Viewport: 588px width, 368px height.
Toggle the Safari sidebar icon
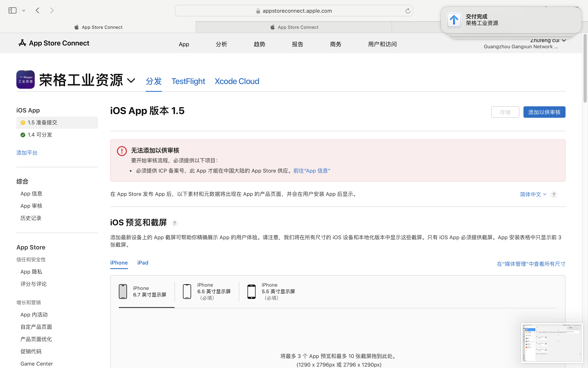[12, 10]
